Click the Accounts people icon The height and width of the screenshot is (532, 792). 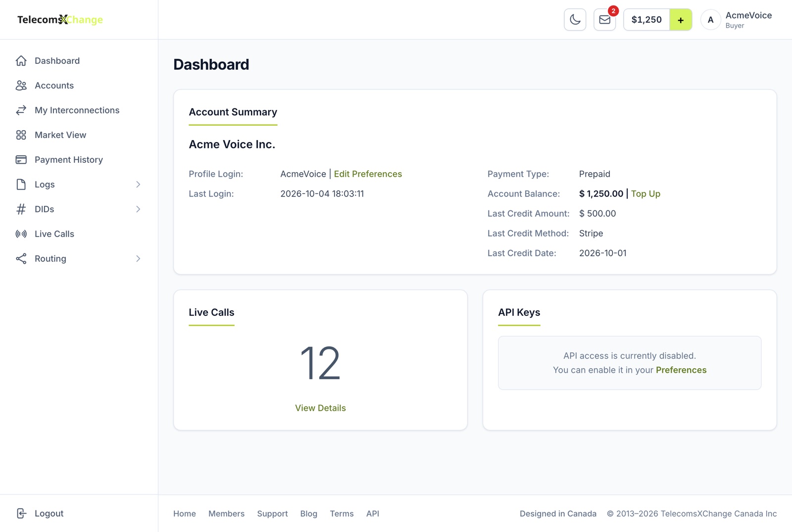pos(21,85)
